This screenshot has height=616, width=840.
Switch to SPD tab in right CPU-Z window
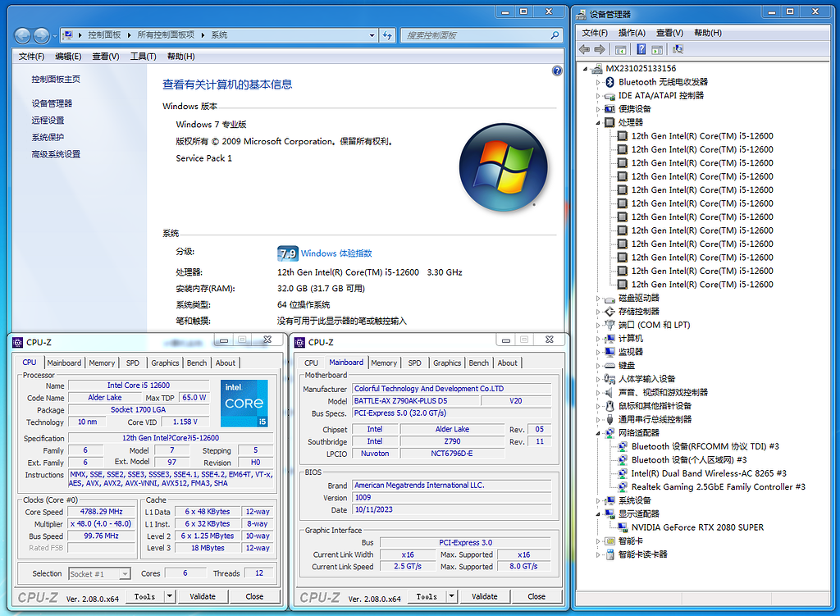[x=414, y=363]
